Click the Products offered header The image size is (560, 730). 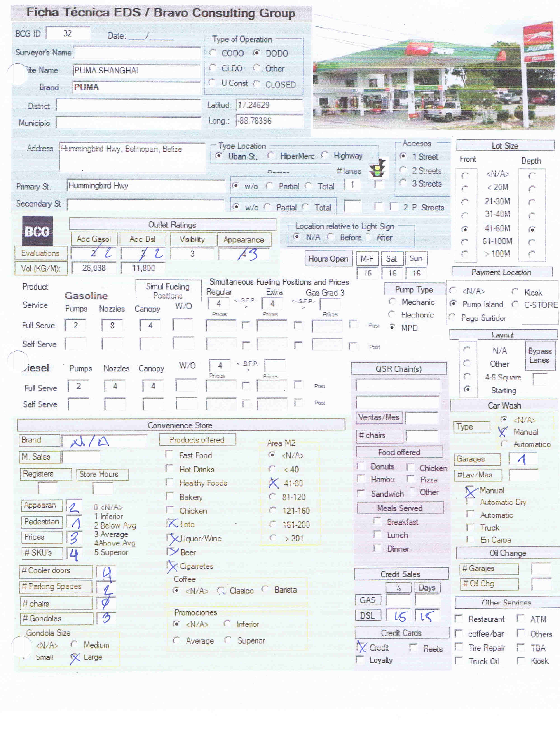pyautogui.click(x=197, y=439)
